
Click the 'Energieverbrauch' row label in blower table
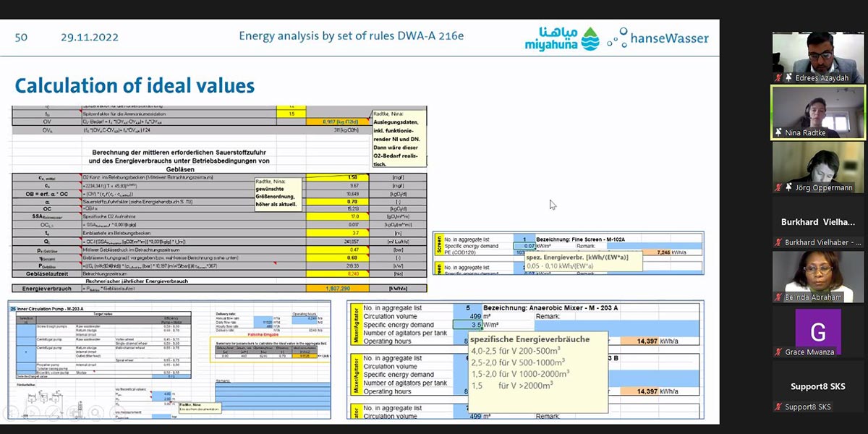tap(46, 288)
